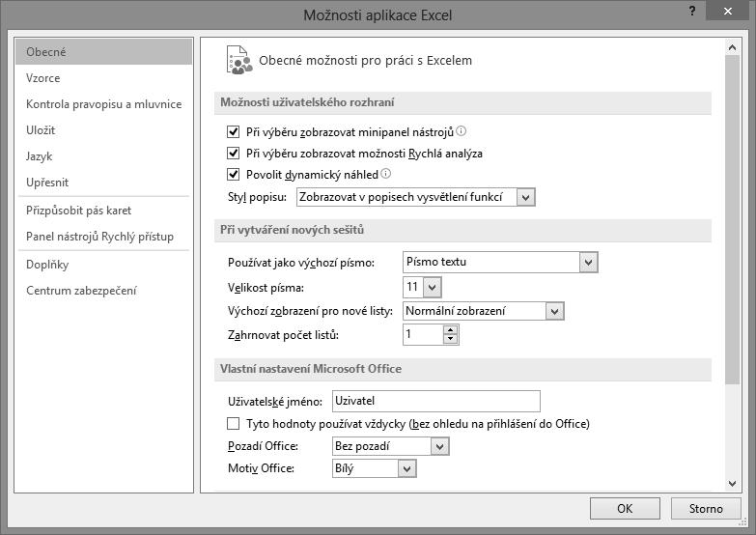Click the scrollbar down arrow

pyautogui.click(x=732, y=483)
